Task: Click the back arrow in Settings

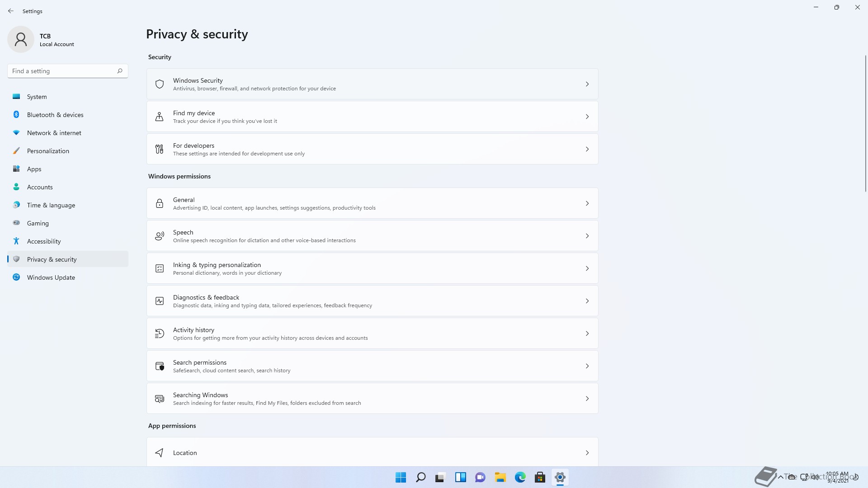Action: tap(11, 11)
